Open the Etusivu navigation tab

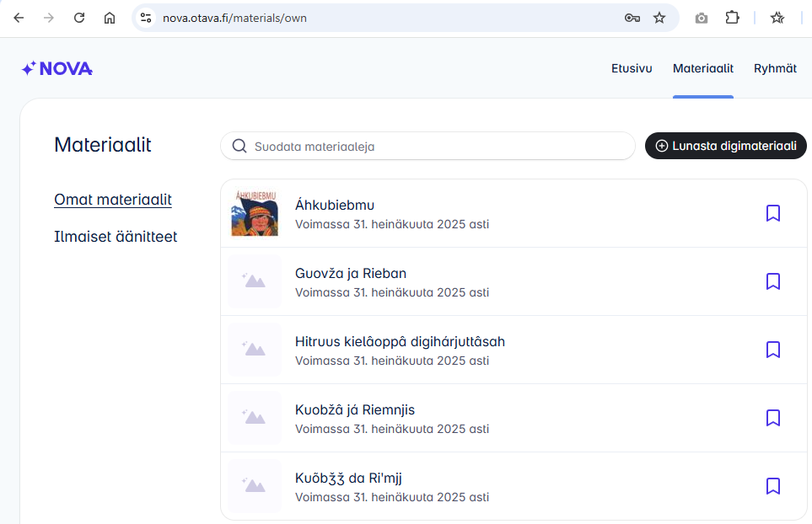pyautogui.click(x=632, y=68)
